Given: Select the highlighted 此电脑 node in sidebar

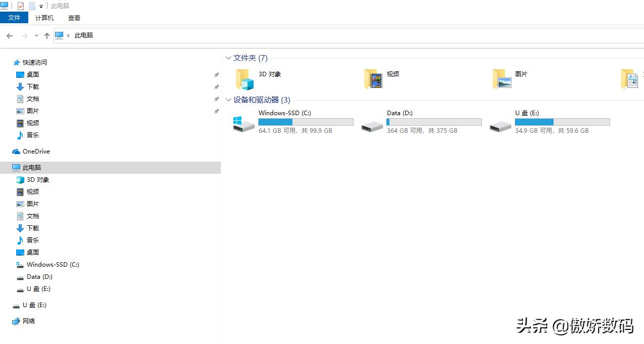Looking at the screenshot, I should [x=110, y=168].
